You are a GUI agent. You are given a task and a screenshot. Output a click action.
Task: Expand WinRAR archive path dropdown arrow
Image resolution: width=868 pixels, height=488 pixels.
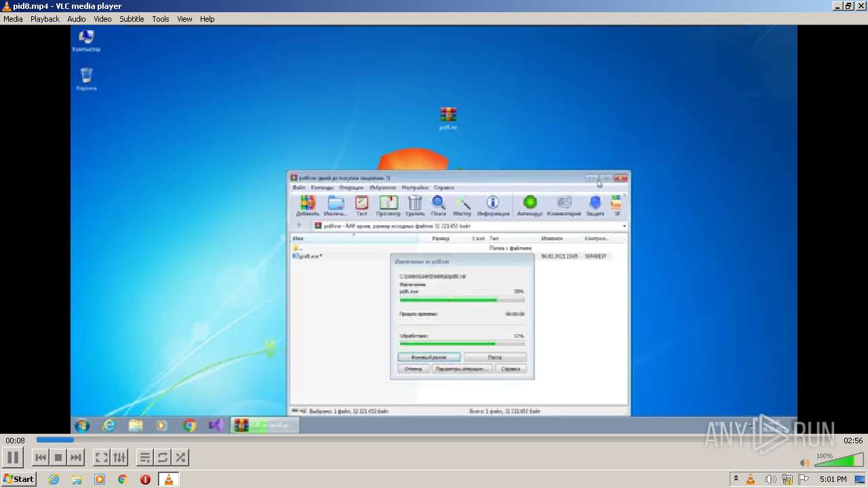coord(624,226)
